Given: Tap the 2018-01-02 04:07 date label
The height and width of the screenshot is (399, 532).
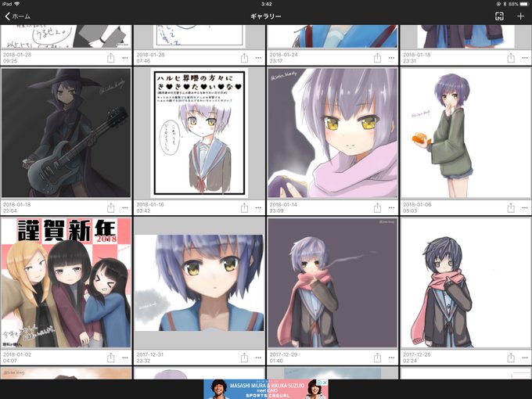Looking at the screenshot, I should click(x=17, y=358).
